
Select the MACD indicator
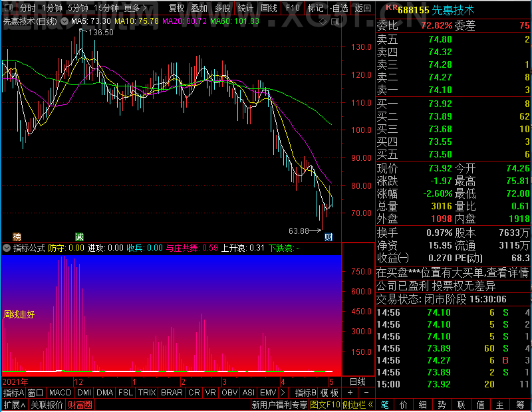pyautogui.click(x=60, y=393)
